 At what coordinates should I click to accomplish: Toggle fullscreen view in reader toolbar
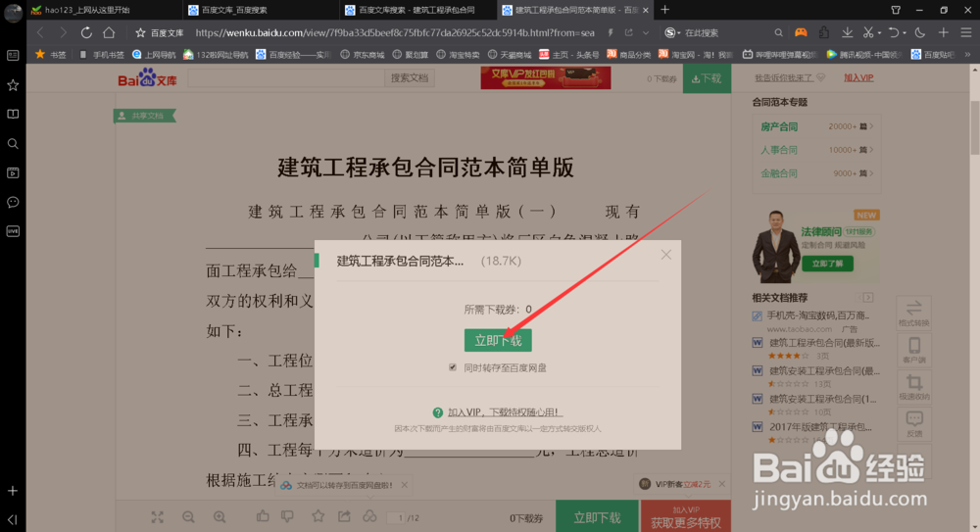pos(158,517)
